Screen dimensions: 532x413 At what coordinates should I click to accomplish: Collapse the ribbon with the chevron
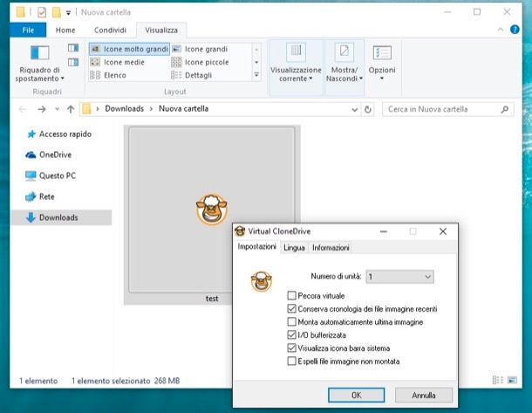click(x=501, y=30)
